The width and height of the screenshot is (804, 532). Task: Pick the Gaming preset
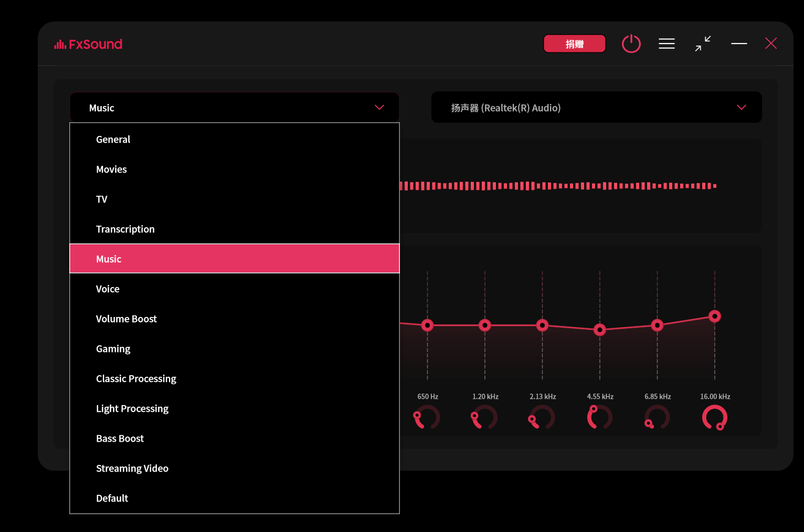click(x=235, y=348)
